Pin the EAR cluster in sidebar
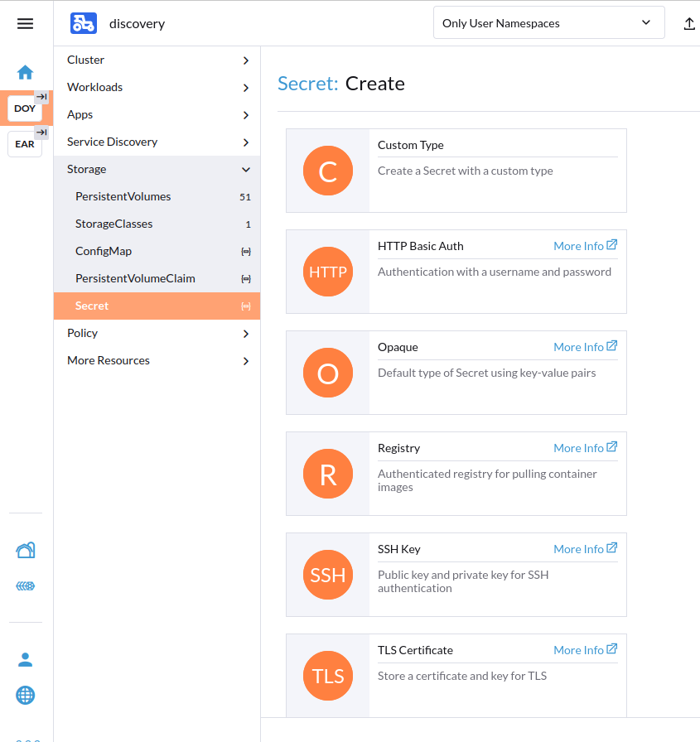This screenshot has width=700, height=742. [41, 132]
